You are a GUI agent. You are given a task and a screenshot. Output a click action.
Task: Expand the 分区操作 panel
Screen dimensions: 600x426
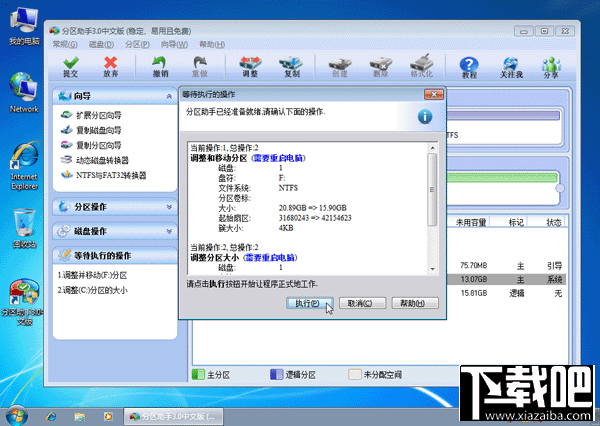click(x=115, y=207)
